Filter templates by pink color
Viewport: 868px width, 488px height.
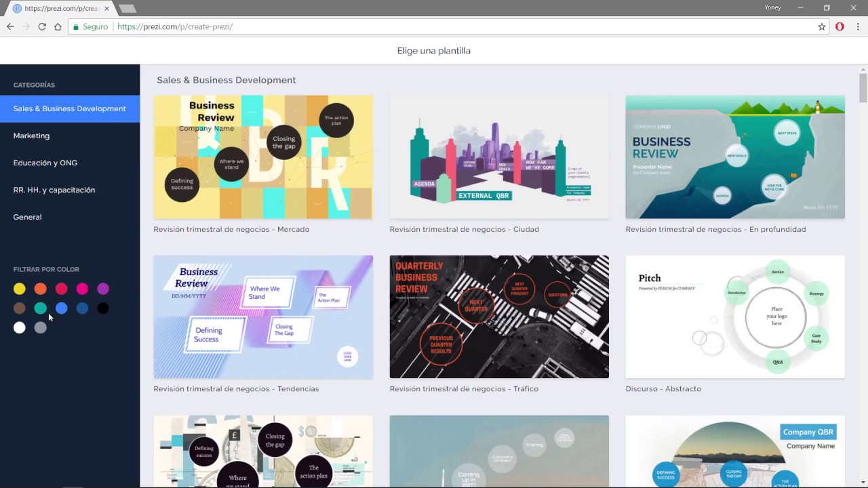pyautogui.click(x=82, y=289)
